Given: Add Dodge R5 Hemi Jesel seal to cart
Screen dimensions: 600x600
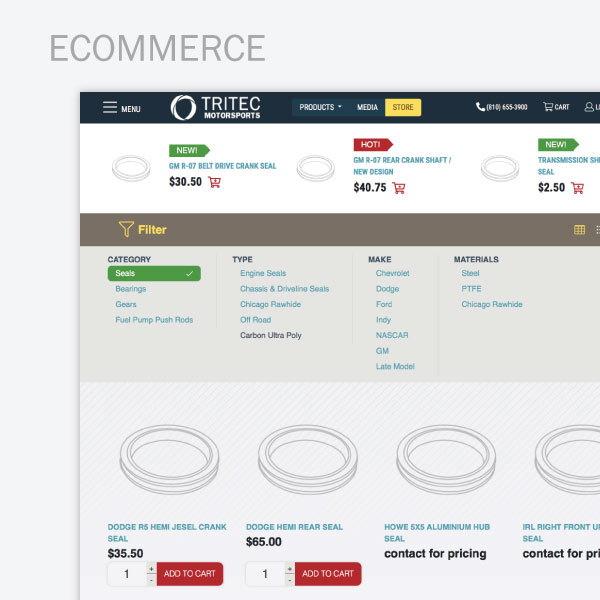Looking at the screenshot, I should tap(190, 574).
